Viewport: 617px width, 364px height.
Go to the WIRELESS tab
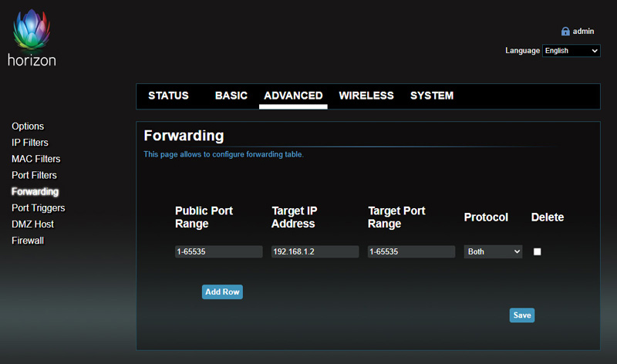[x=366, y=96]
